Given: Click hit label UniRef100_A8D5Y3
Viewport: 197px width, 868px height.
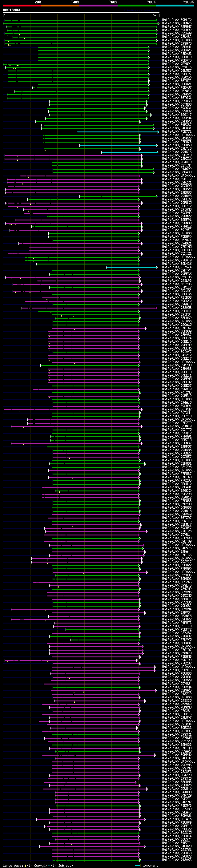Looking at the screenshot, I should tap(177, 806).
